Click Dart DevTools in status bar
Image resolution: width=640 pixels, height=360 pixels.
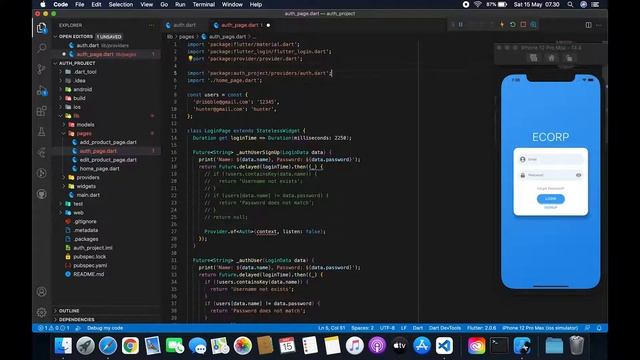(445, 328)
